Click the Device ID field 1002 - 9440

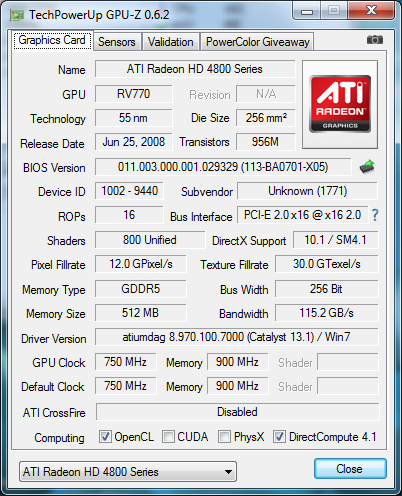(129, 191)
